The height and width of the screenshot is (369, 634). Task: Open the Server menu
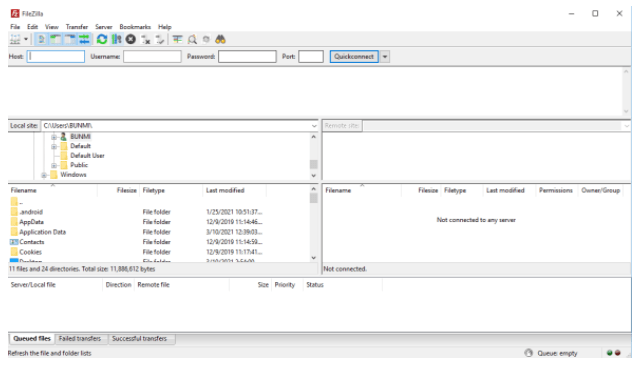click(x=104, y=27)
